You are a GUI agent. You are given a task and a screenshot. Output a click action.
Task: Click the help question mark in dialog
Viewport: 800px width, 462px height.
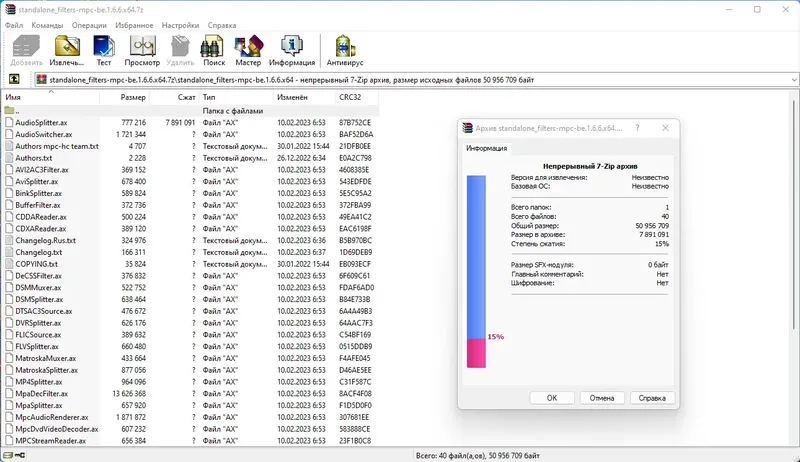click(637, 128)
